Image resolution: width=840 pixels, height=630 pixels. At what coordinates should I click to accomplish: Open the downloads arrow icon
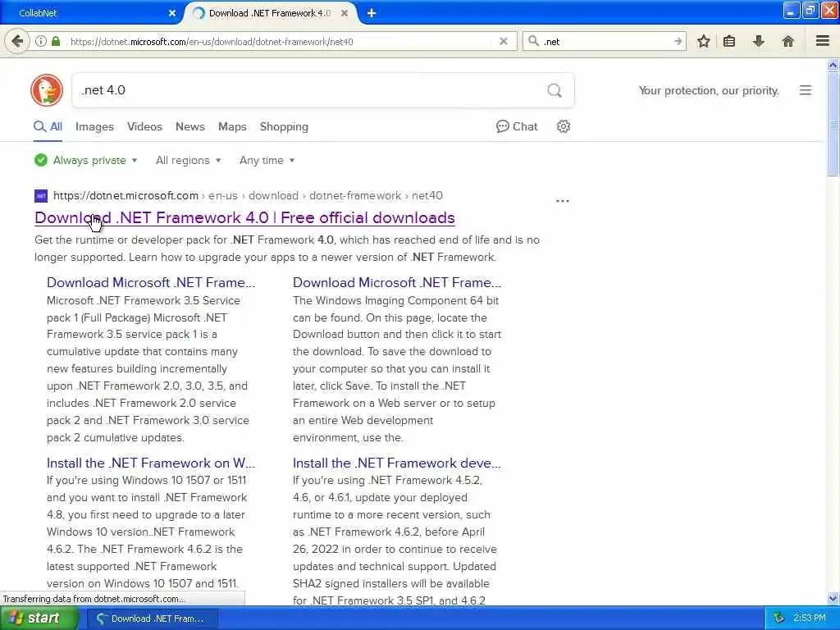coord(759,41)
